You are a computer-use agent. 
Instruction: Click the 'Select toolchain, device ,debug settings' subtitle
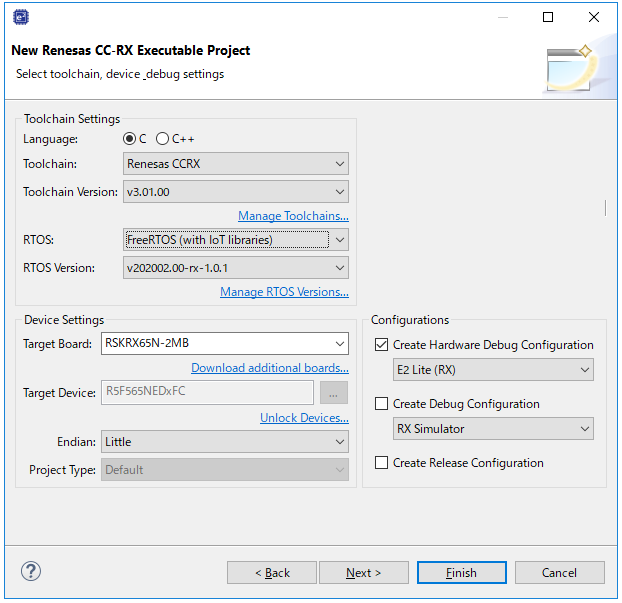(120, 74)
